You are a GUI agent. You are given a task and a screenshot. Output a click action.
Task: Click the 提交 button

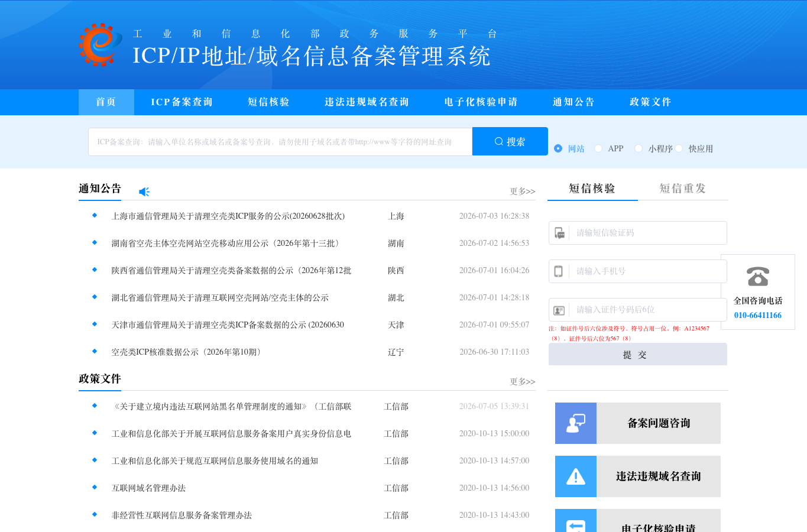click(x=638, y=355)
